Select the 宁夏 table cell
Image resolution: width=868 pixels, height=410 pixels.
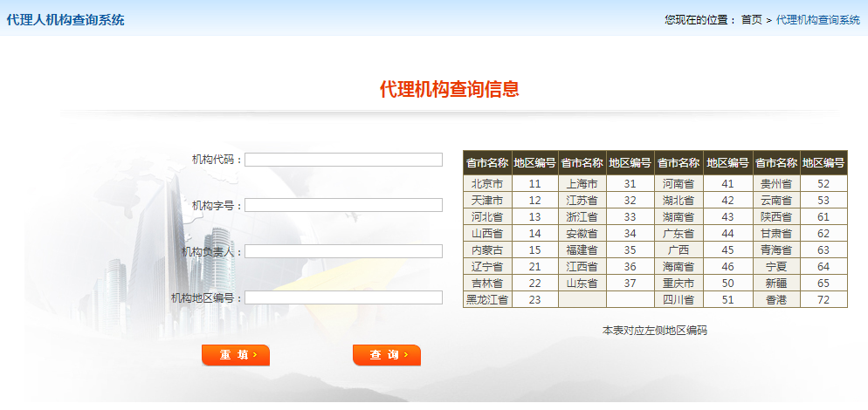pyautogui.click(x=776, y=267)
